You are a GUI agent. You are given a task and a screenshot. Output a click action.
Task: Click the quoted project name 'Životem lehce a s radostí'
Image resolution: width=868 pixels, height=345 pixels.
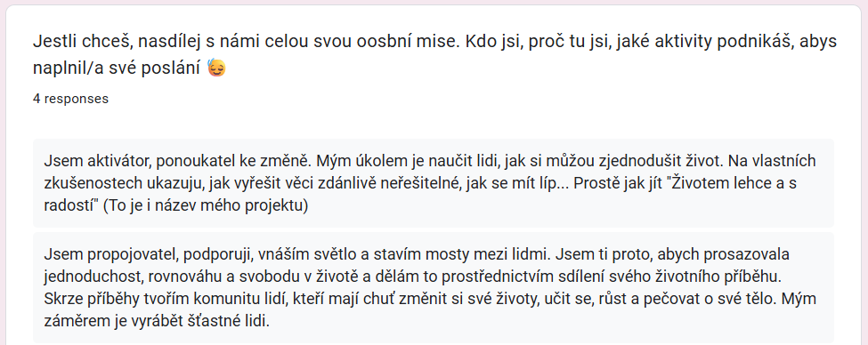[421, 194]
